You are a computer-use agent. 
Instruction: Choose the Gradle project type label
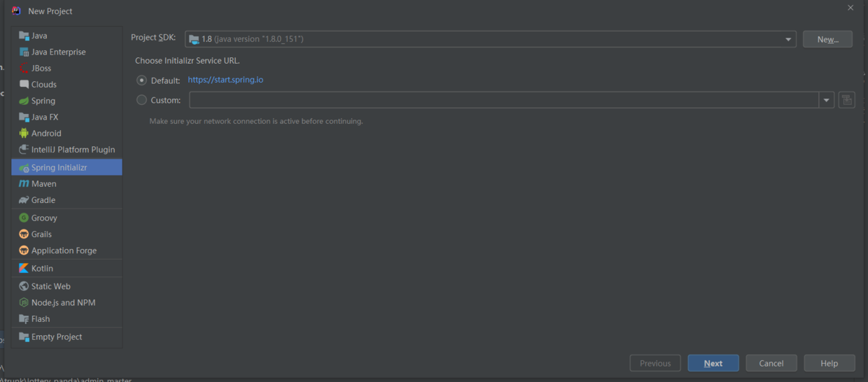pos(43,200)
